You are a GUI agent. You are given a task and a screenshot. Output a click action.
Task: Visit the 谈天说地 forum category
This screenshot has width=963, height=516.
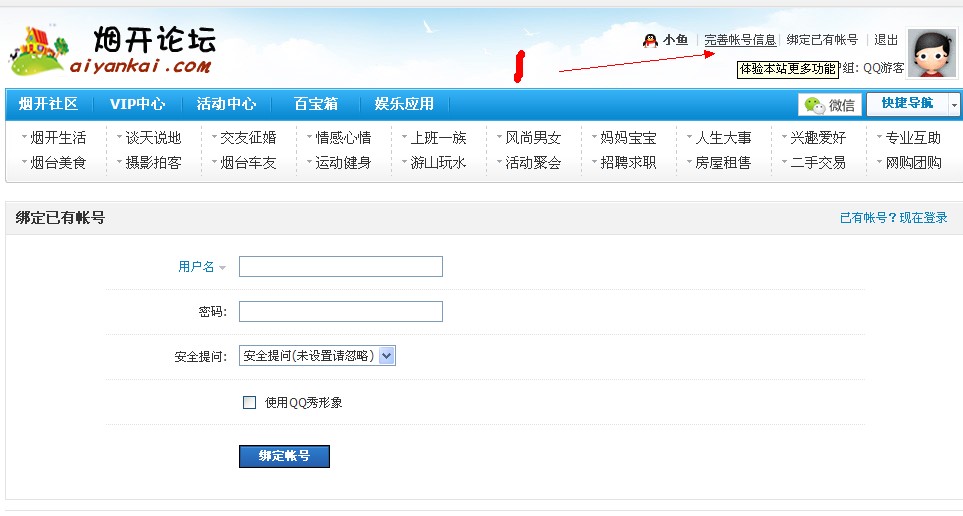click(x=154, y=138)
